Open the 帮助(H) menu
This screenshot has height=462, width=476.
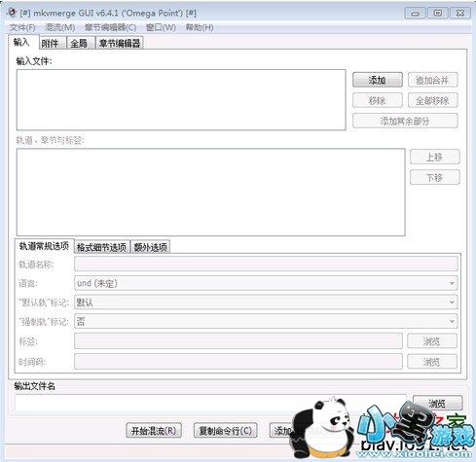click(x=200, y=27)
